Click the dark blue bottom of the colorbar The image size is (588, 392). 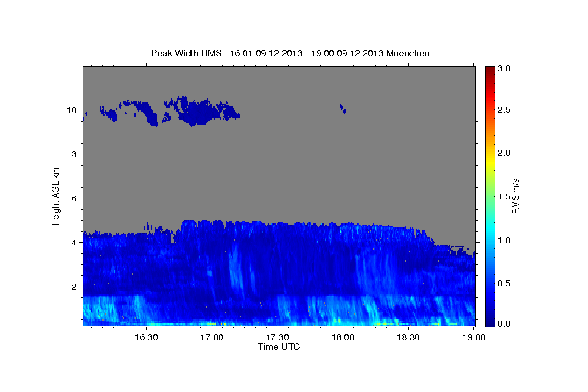[490, 322]
